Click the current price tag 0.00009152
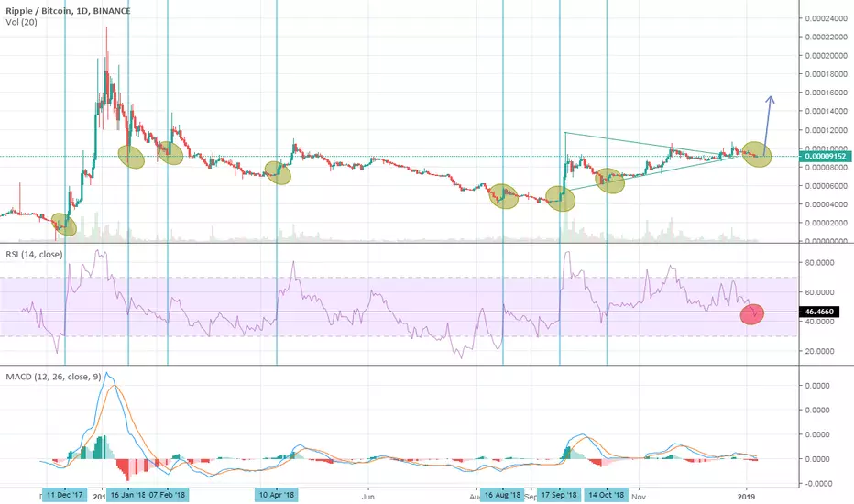 point(825,157)
